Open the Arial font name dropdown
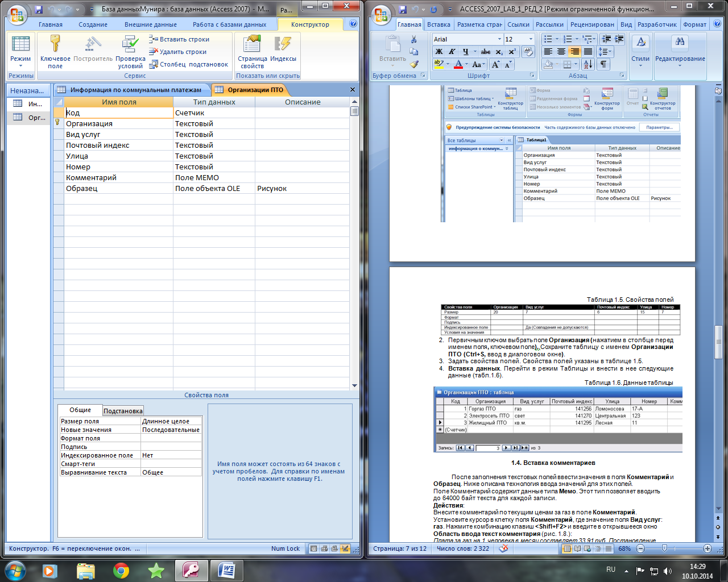 (x=499, y=39)
